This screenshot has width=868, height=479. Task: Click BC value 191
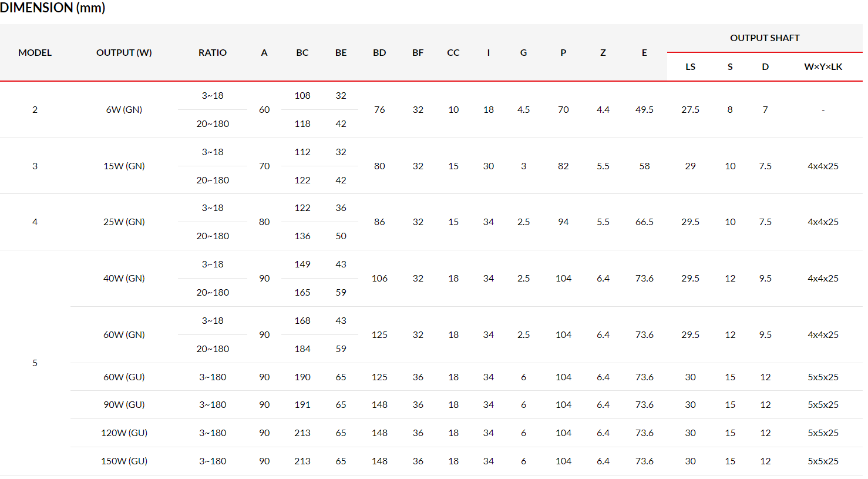tap(302, 404)
